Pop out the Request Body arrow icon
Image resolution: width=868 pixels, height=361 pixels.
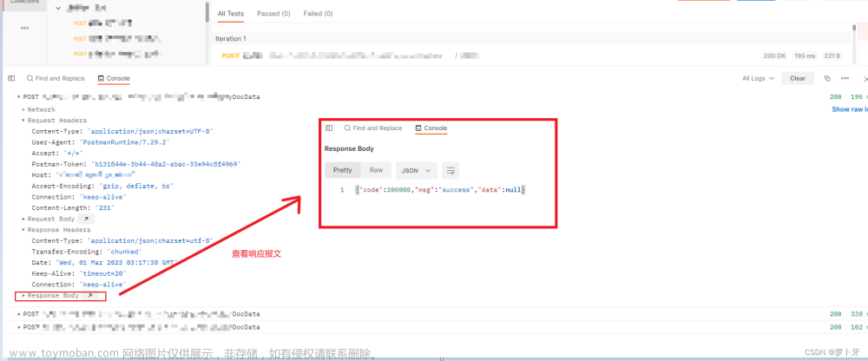point(86,220)
